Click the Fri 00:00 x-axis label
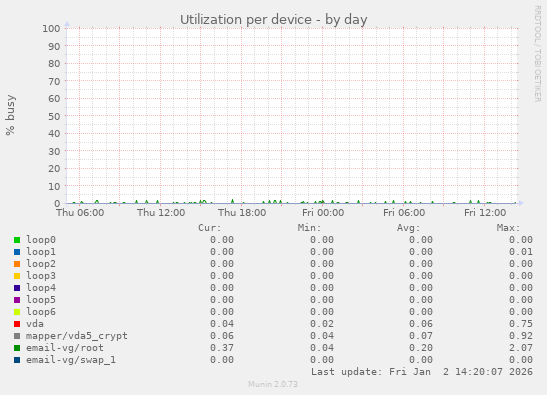Viewport: 547px width, 395px height. 323,213
